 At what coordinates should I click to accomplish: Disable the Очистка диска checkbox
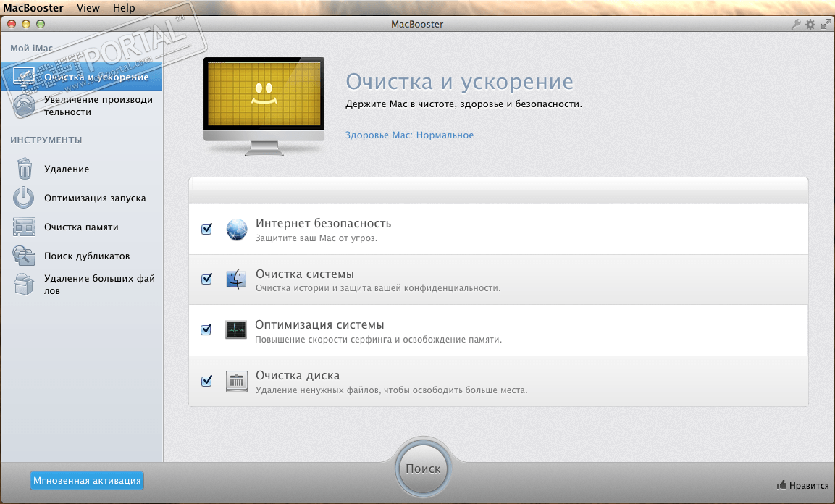point(206,380)
